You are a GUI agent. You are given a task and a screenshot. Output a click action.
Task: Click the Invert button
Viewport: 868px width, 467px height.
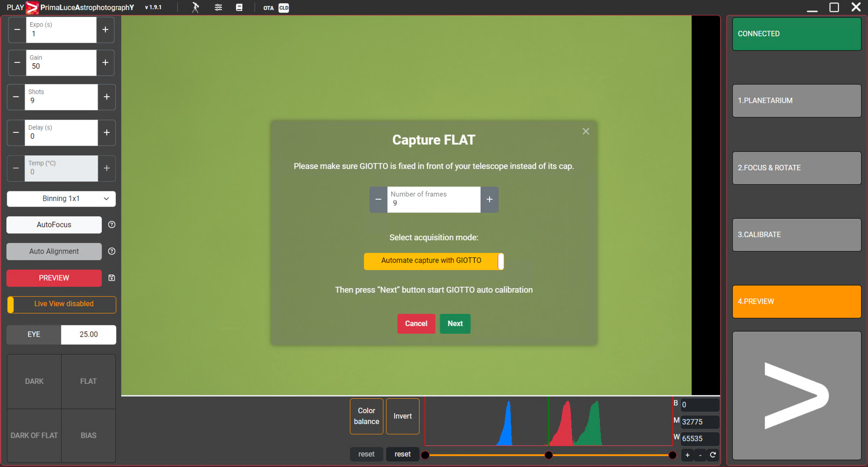click(x=403, y=416)
